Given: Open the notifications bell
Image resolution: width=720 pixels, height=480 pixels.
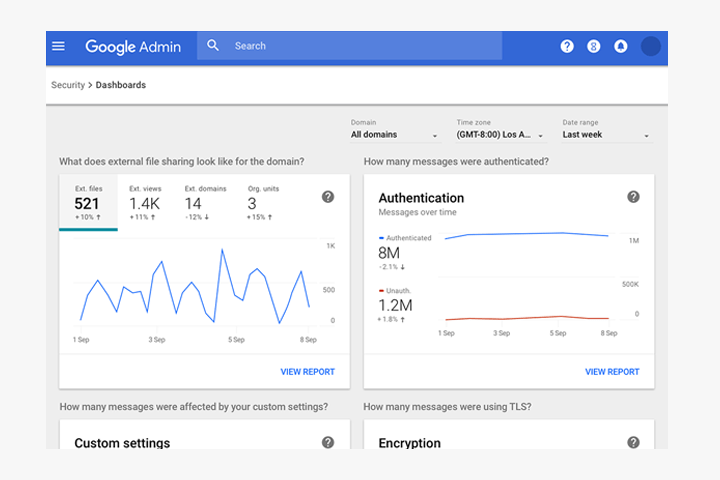Looking at the screenshot, I should pos(621,46).
